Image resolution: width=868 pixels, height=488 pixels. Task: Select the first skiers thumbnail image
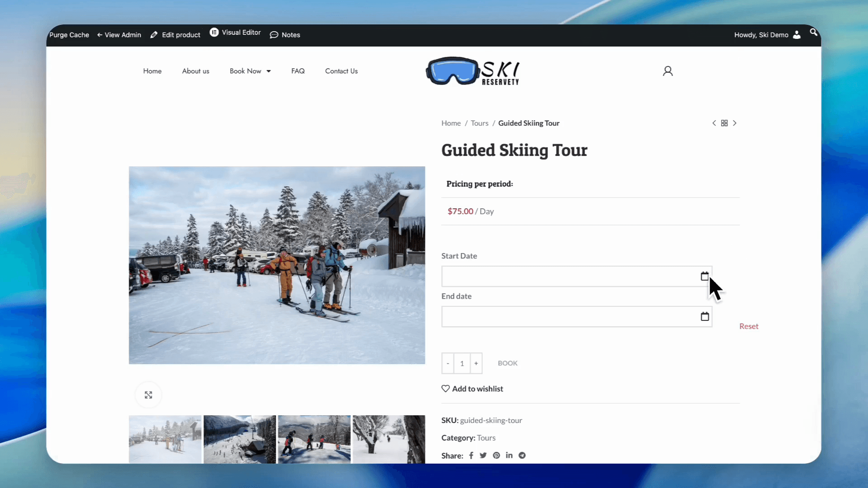tap(165, 439)
